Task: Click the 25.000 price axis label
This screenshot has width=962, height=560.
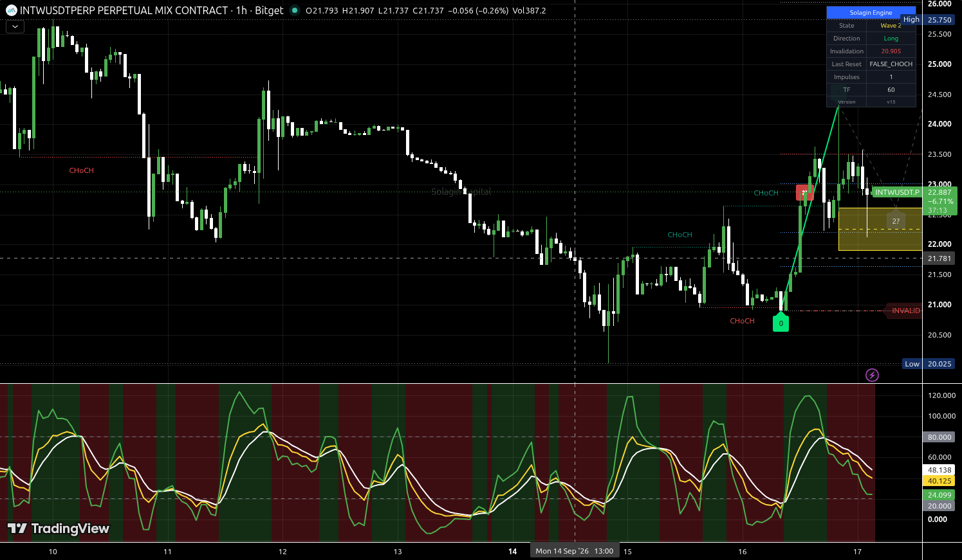Action: [x=939, y=64]
